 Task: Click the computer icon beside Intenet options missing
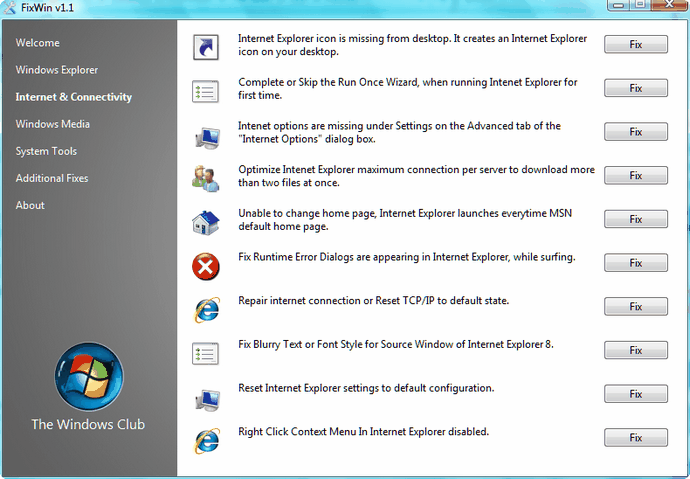tap(207, 137)
